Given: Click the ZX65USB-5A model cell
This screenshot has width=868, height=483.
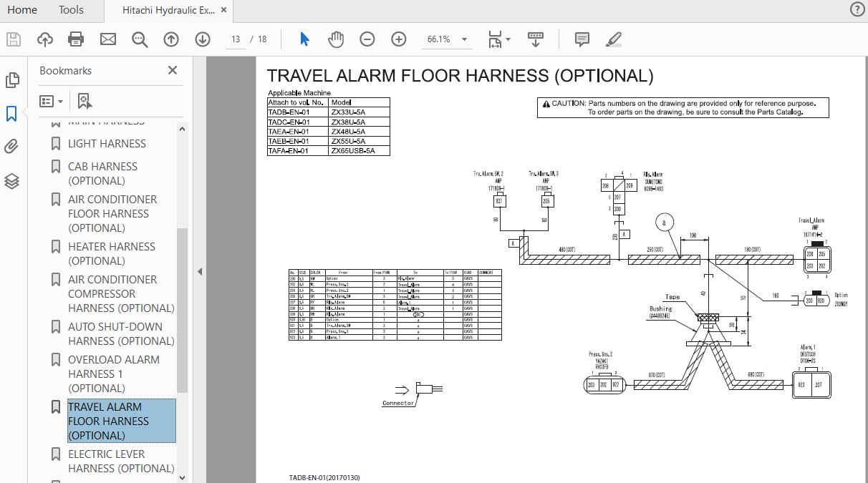Looking at the screenshot, I should 360,151.
